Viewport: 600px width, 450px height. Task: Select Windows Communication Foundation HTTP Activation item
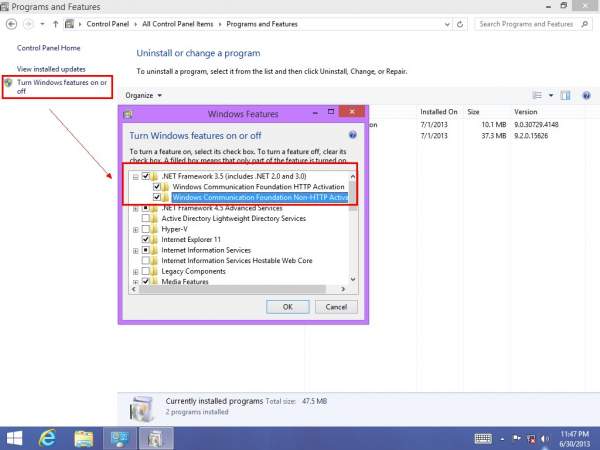[x=258, y=187]
